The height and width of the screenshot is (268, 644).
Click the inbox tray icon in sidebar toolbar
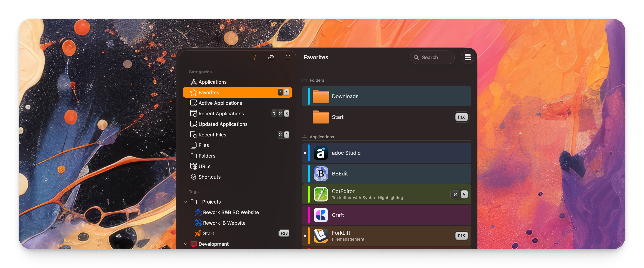(271, 57)
